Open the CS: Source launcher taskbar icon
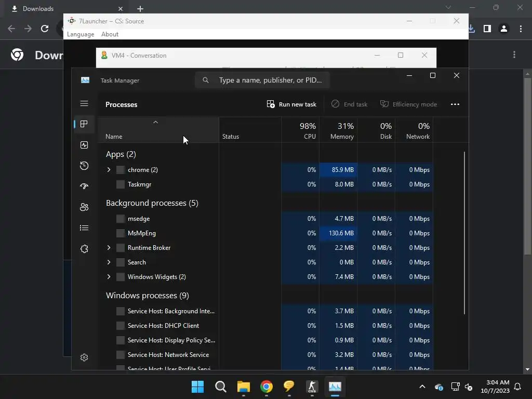This screenshot has width=532, height=399. point(312,387)
